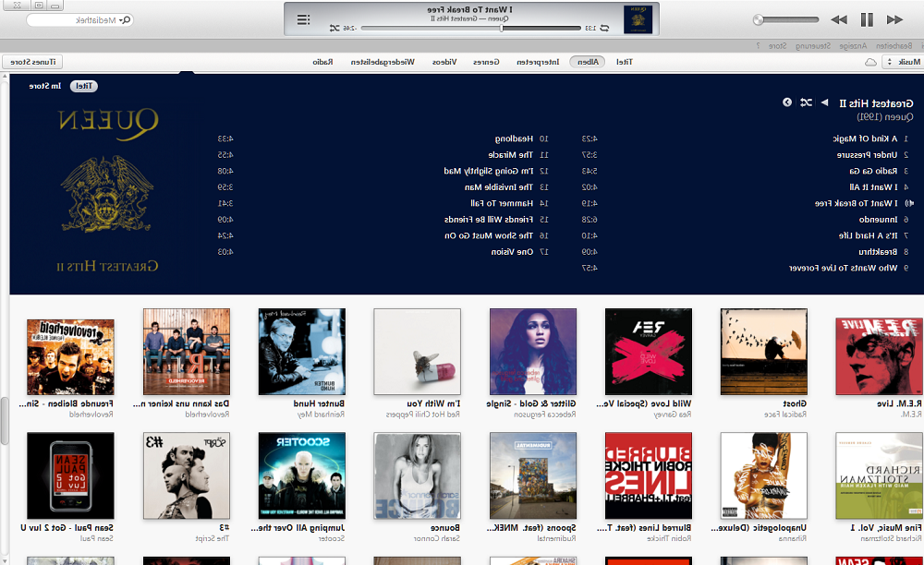Open the Scooter Jumping All Over album cover
Viewport: 924px width, 565px height.
[302, 475]
